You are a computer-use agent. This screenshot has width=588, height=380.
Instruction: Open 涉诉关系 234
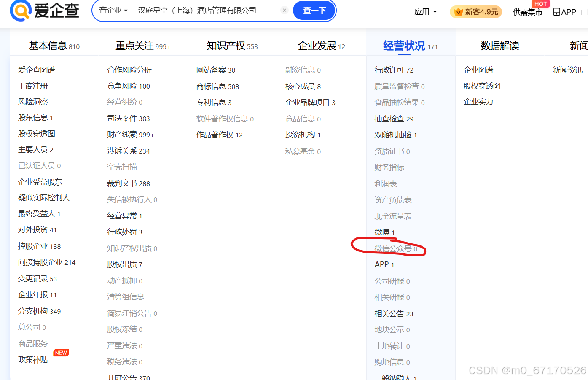pyautogui.click(x=129, y=151)
